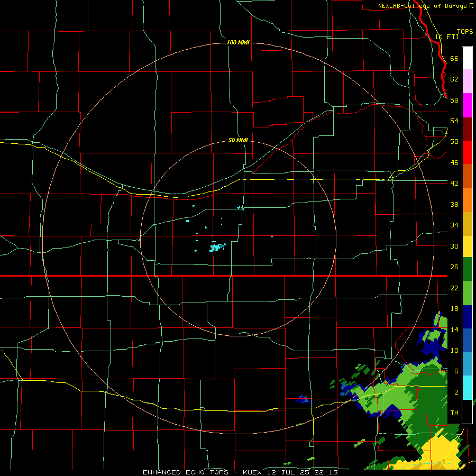Click the largest cyan echo cluster near radar center
This screenshot has height=476, width=476.
217,247
